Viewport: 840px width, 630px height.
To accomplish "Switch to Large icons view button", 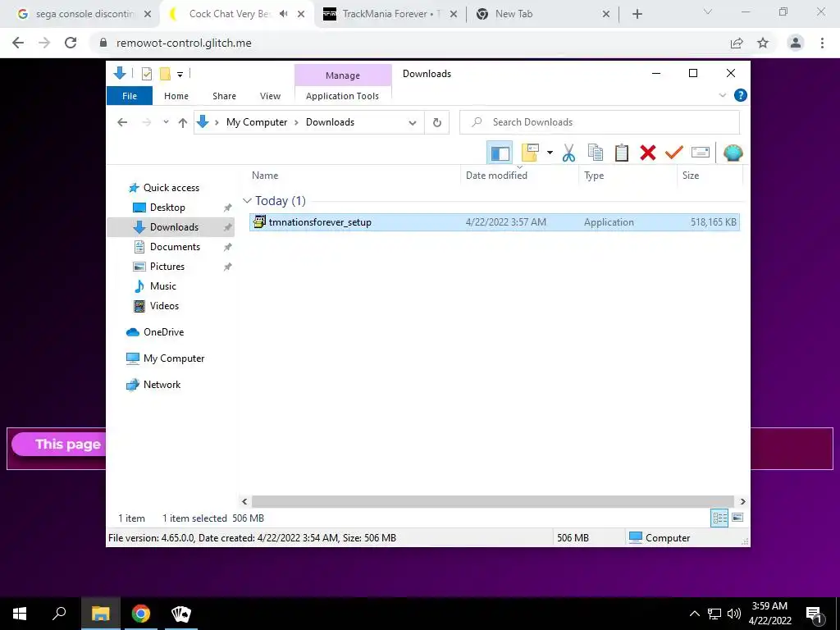I will coord(737,518).
